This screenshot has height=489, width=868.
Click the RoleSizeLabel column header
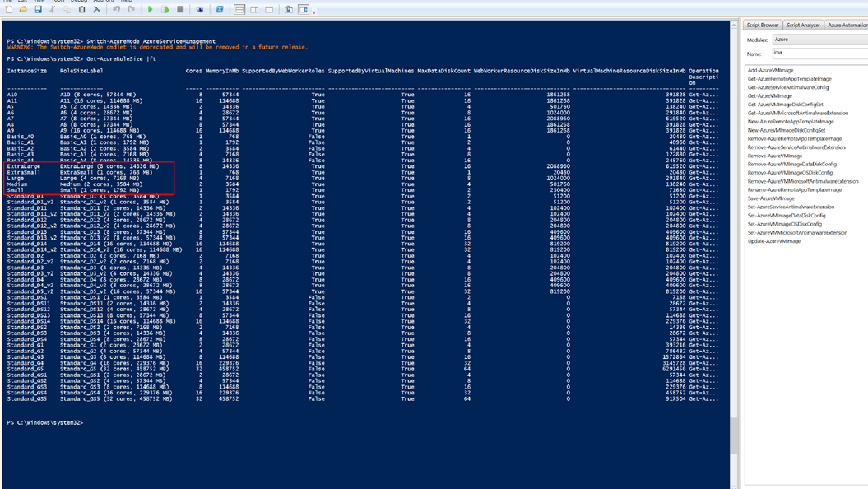tap(81, 71)
